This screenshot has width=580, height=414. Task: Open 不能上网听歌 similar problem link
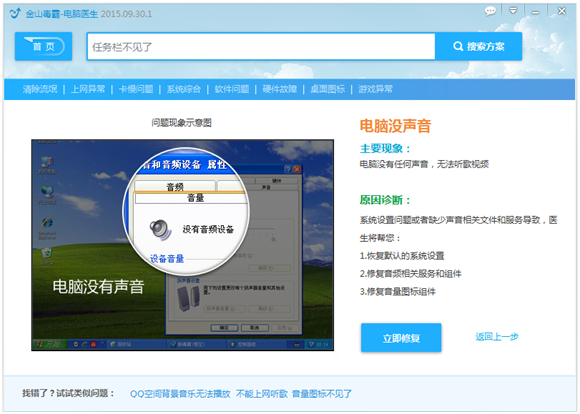262,394
